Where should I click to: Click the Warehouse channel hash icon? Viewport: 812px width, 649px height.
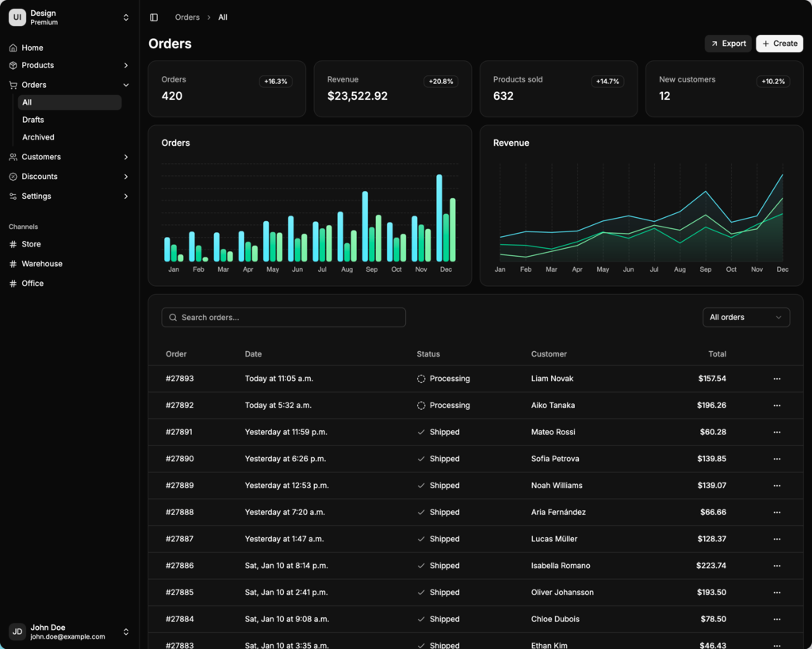(13, 264)
